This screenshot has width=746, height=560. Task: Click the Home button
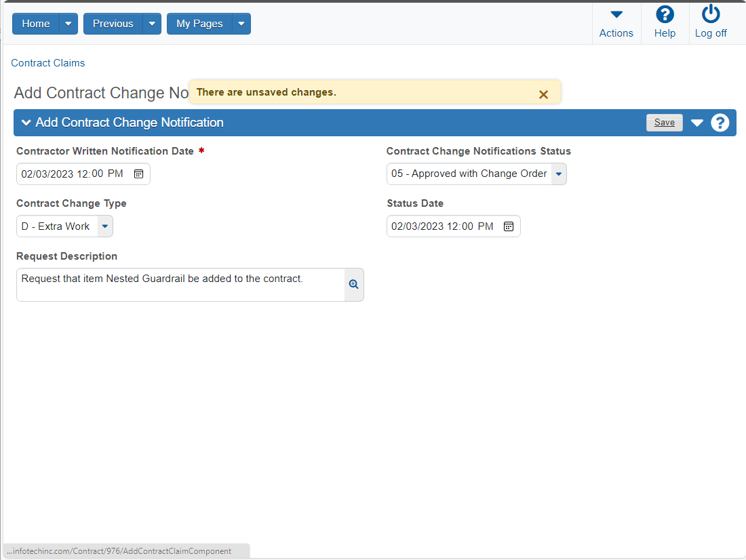pos(36,24)
